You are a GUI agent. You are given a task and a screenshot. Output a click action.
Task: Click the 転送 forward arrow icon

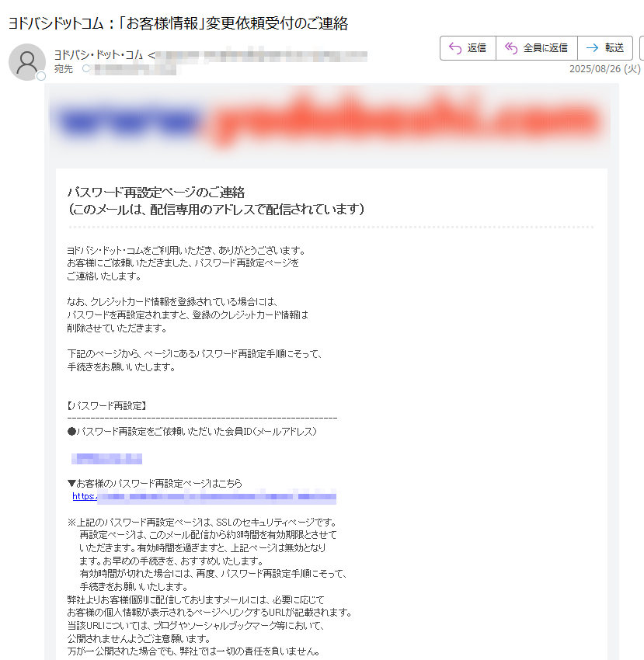click(x=592, y=48)
